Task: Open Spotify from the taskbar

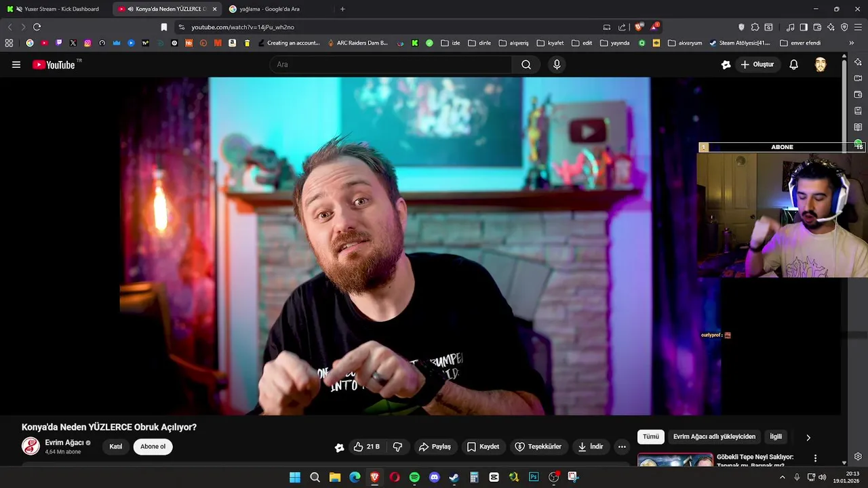Action: pos(414,477)
